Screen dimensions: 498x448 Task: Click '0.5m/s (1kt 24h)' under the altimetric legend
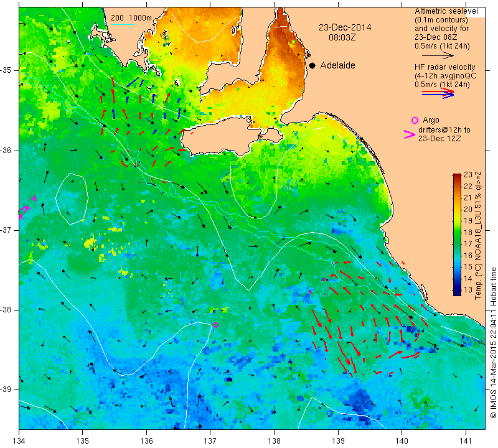442,46
